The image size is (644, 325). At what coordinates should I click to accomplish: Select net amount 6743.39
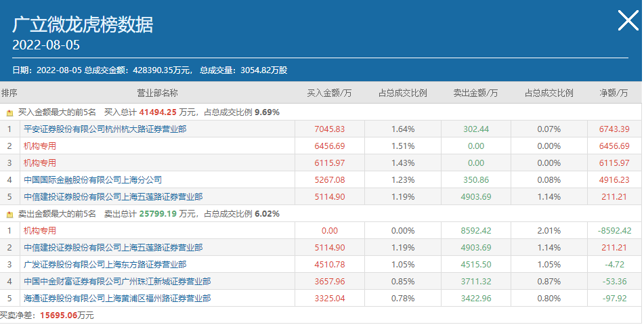tap(614, 129)
